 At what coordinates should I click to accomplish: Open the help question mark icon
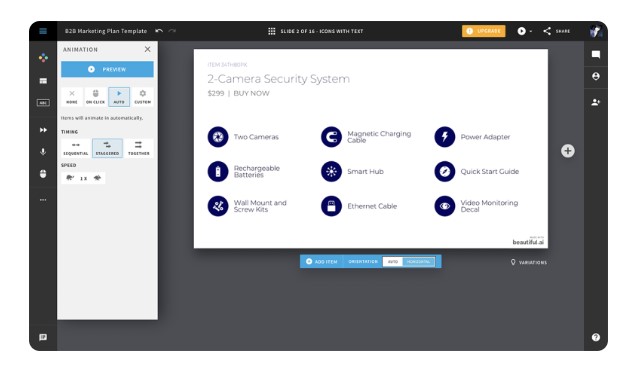596,337
